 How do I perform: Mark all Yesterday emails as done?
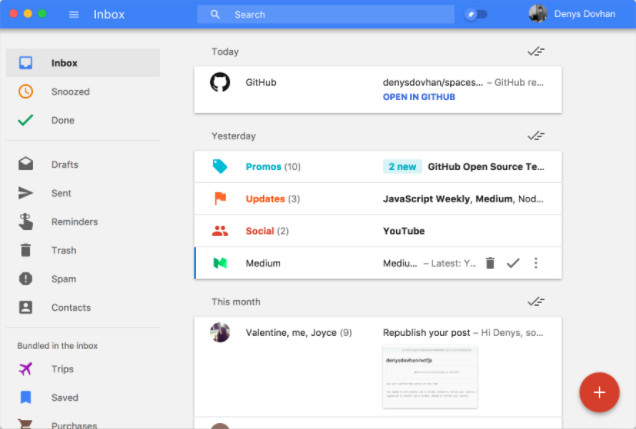pyautogui.click(x=536, y=135)
